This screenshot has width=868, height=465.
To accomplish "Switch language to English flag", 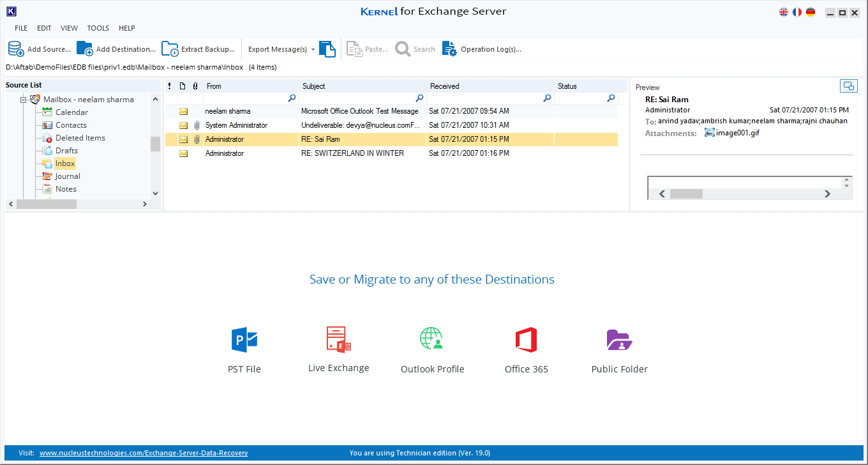I will pyautogui.click(x=784, y=12).
